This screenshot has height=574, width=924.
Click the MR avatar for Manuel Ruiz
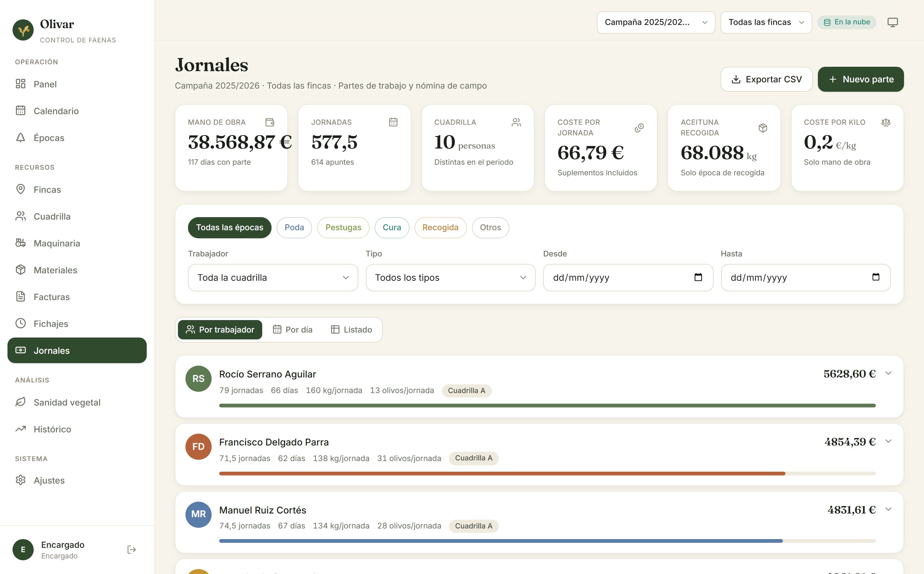pyautogui.click(x=198, y=514)
